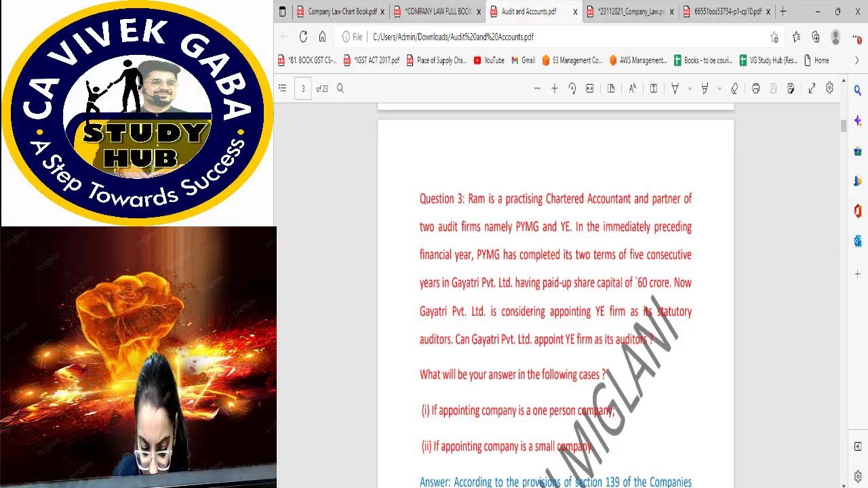Screen dimensions: 868x488
Task: Click the PDF vertical scrollbar thumb
Action: point(844,126)
